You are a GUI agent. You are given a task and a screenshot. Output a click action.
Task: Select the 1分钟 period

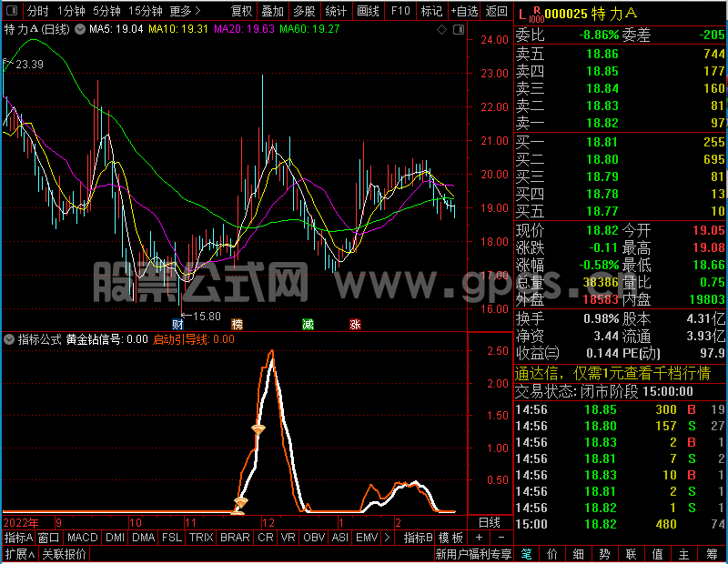click(x=71, y=11)
